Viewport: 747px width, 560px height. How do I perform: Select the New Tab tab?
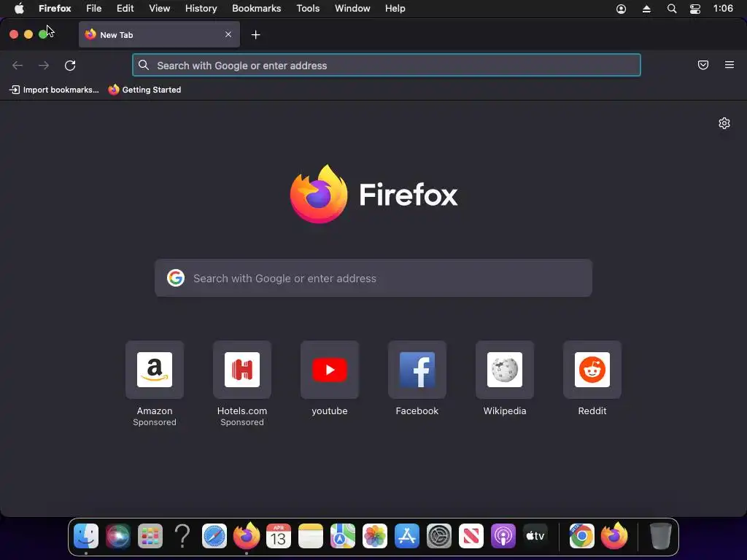(159, 34)
